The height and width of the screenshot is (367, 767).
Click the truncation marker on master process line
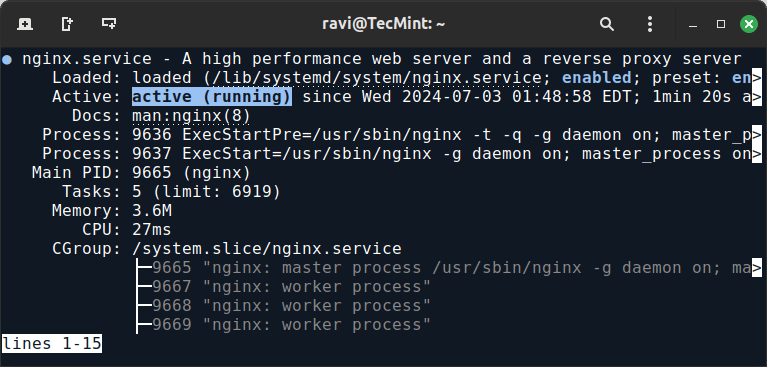pos(757,268)
